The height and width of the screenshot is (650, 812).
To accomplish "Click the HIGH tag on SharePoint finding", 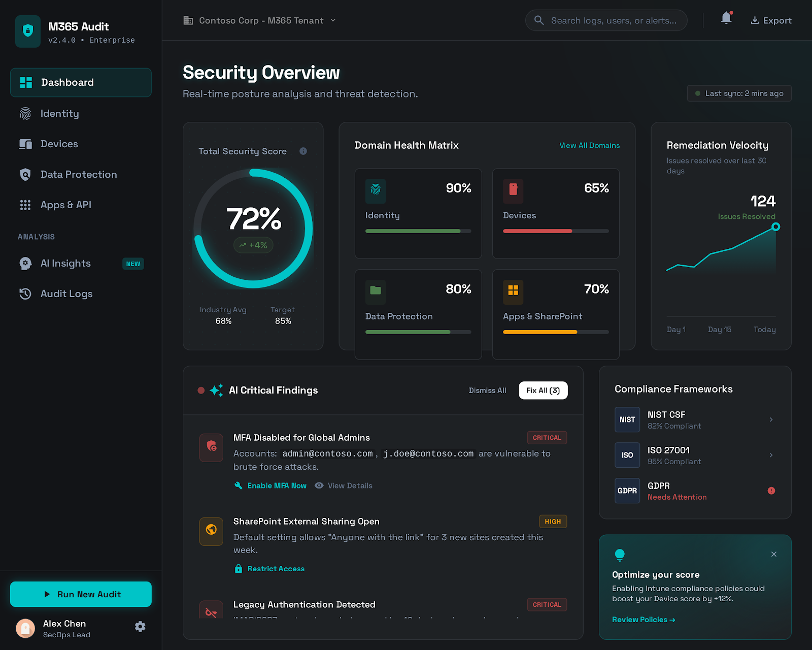I will pyautogui.click(x=553, y=522).
